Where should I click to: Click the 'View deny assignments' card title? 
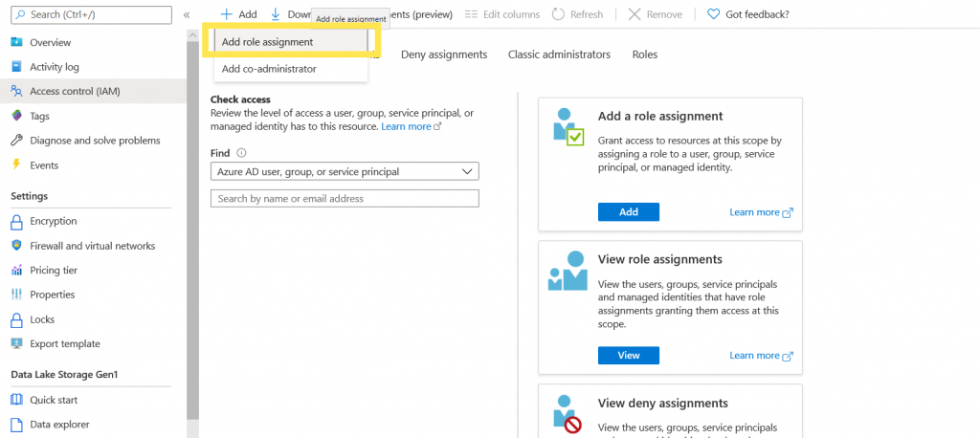click(662, 403)
